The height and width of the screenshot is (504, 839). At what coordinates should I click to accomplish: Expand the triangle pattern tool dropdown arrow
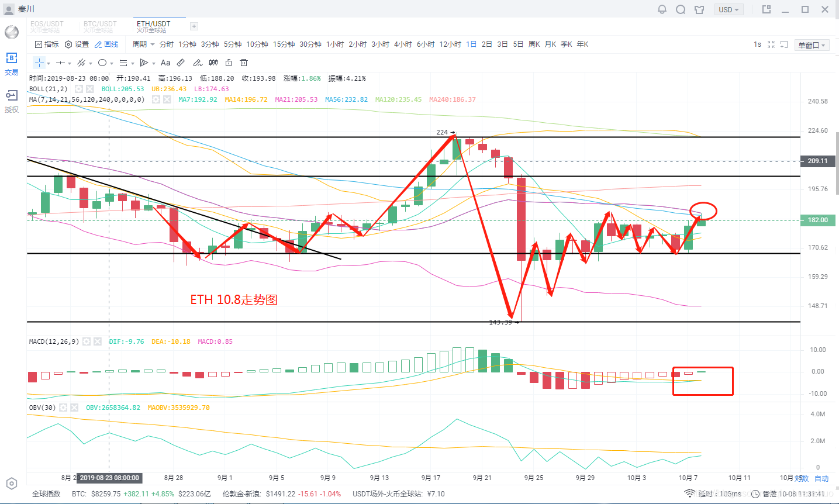(153, 63)
